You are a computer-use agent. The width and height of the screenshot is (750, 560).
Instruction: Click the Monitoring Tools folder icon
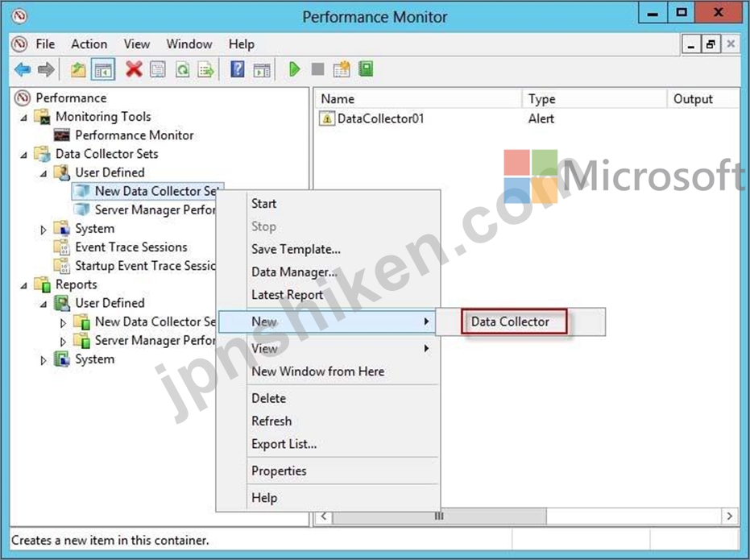pyautogui.click(x=42, y=117)
